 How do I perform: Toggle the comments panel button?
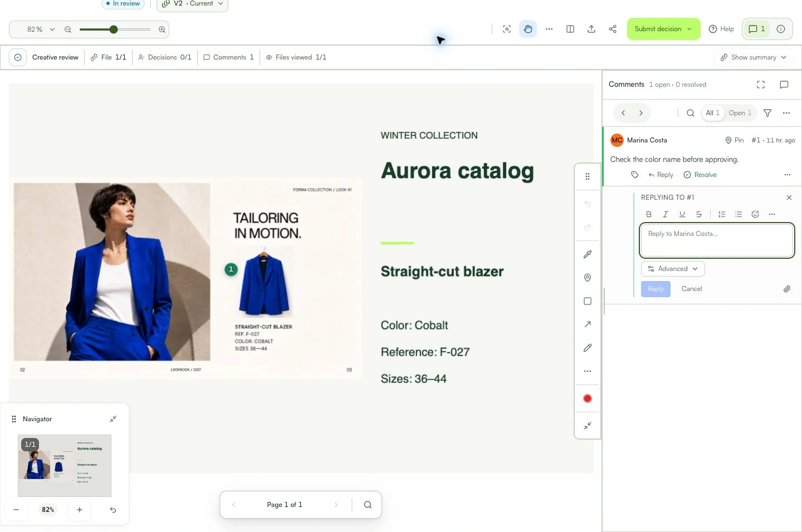[x=757, y=29]
